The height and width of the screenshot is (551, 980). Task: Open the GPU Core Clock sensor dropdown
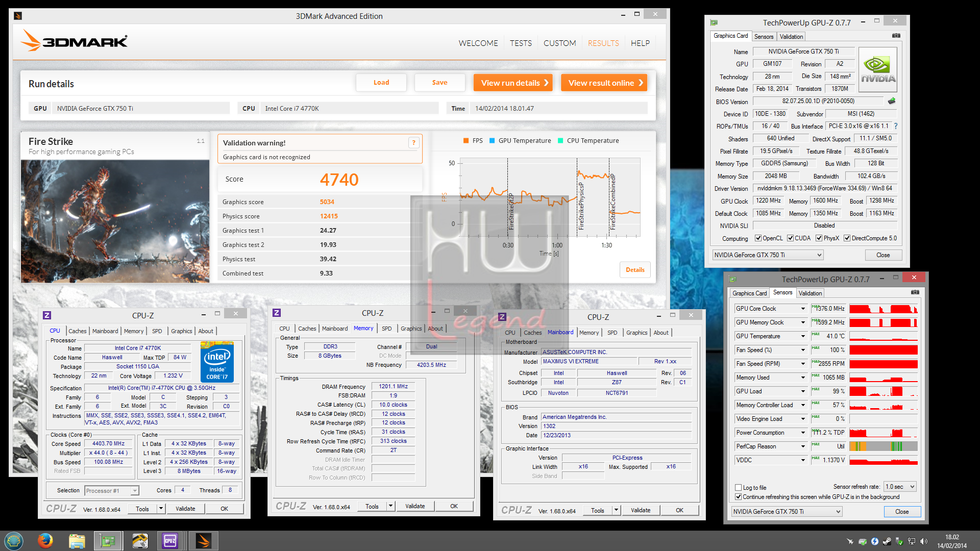click(803, 309)
